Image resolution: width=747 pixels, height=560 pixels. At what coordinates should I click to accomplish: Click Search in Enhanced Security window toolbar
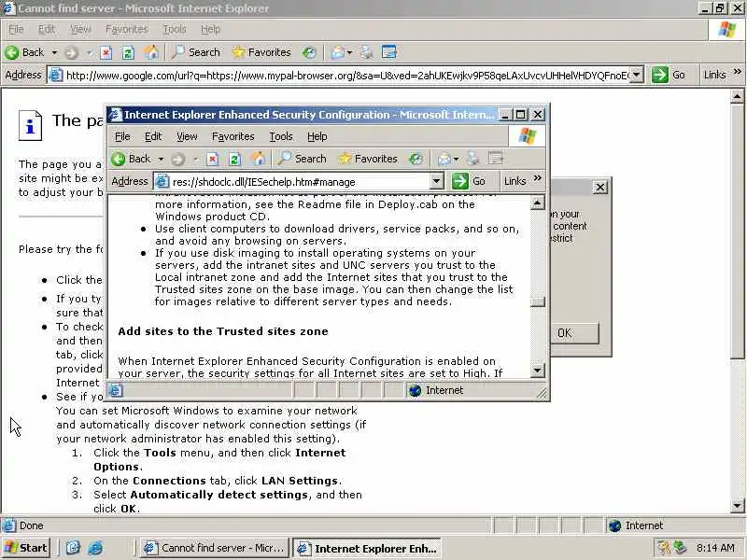pos(303,159)
